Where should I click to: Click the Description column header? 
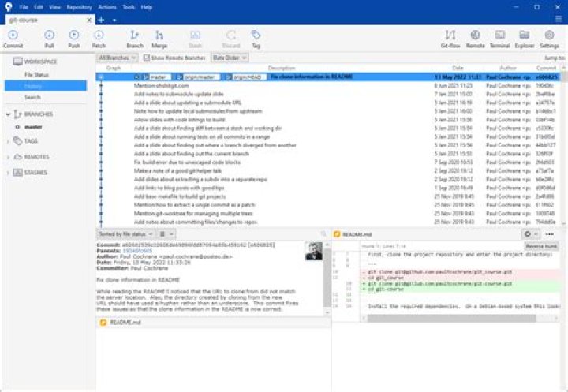[x=282, y=68]
